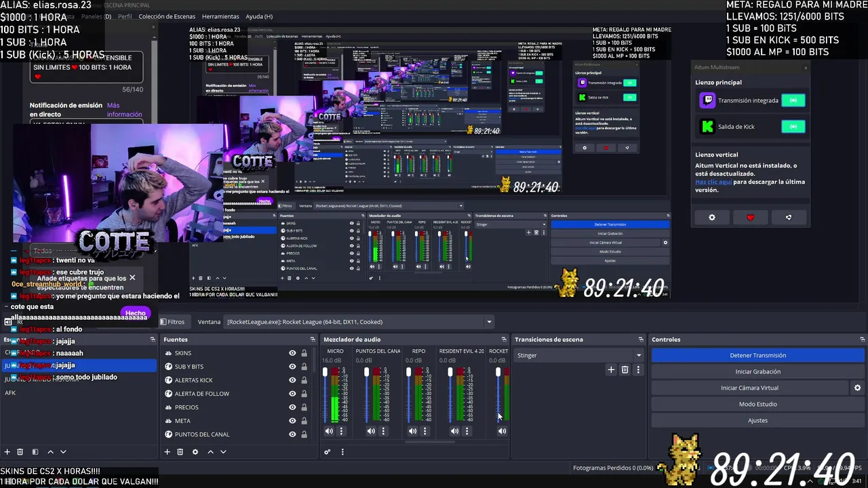
Task: Add a new source in Fuentes panel
Action: (167, 452)
